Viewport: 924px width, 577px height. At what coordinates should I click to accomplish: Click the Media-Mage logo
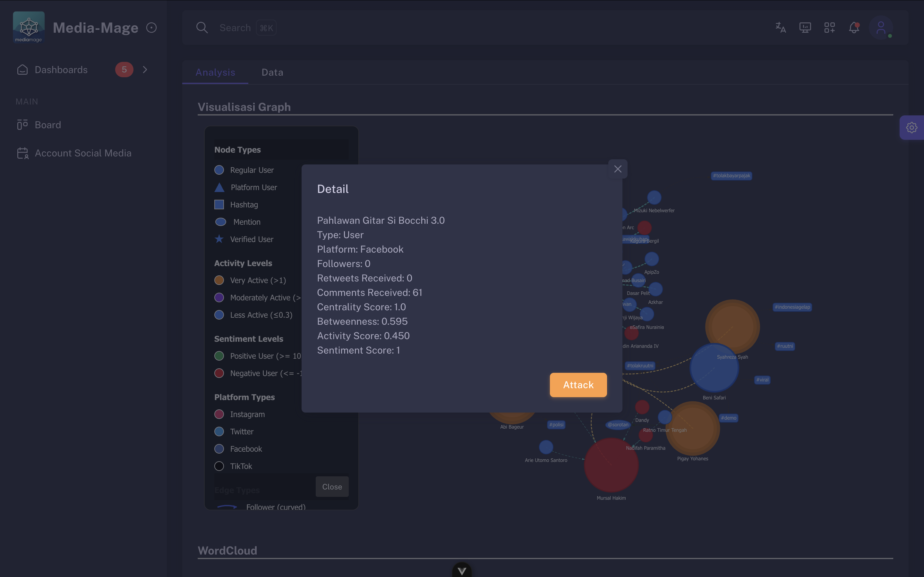pos(29,27)
